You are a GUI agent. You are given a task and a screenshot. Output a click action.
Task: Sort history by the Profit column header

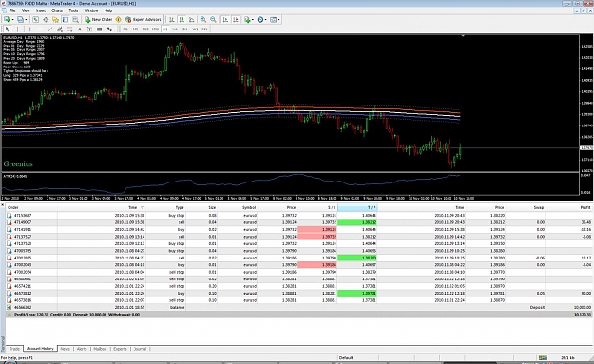point(569,207)
